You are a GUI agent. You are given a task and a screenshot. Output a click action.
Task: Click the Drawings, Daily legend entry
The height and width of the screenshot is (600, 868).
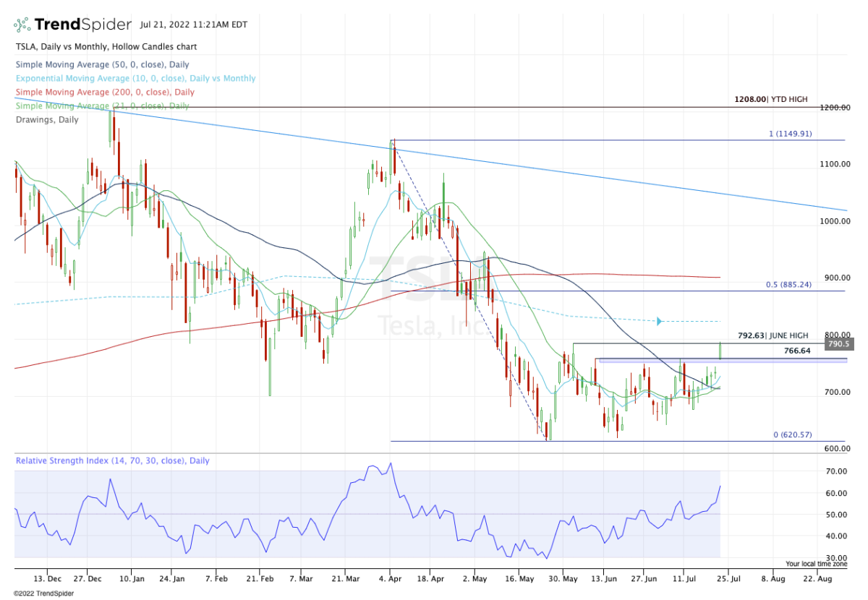[x=47, y=119]
